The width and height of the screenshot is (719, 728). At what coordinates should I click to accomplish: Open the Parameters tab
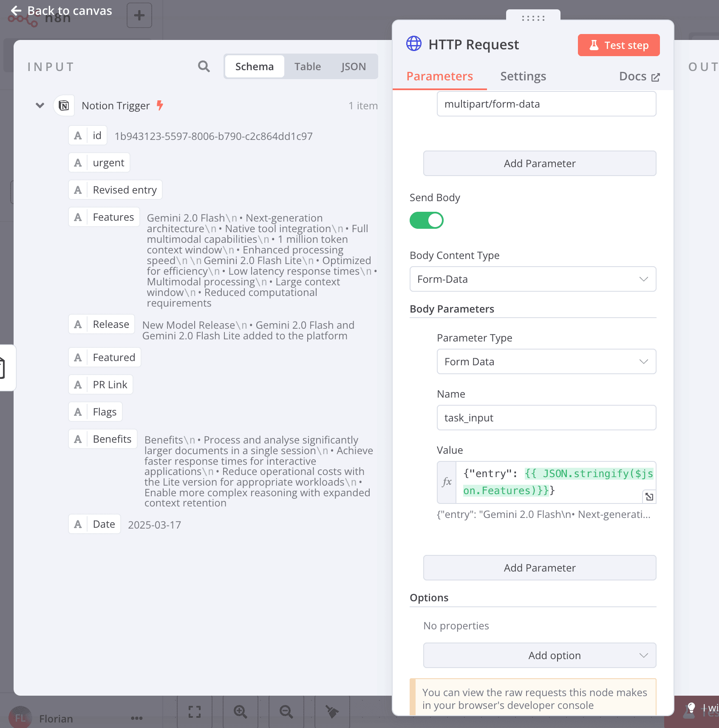click(440, 76)
